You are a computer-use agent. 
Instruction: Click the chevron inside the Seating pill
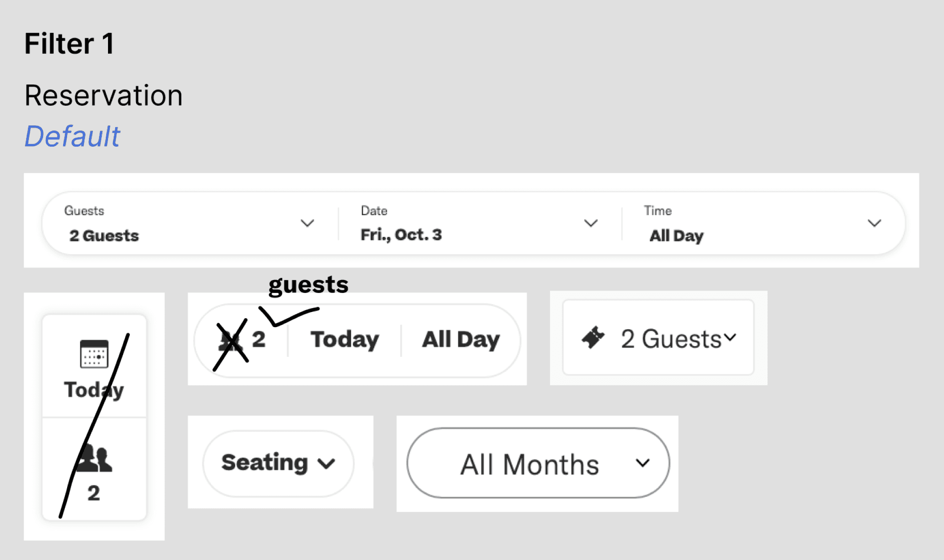tap(327, 464)
